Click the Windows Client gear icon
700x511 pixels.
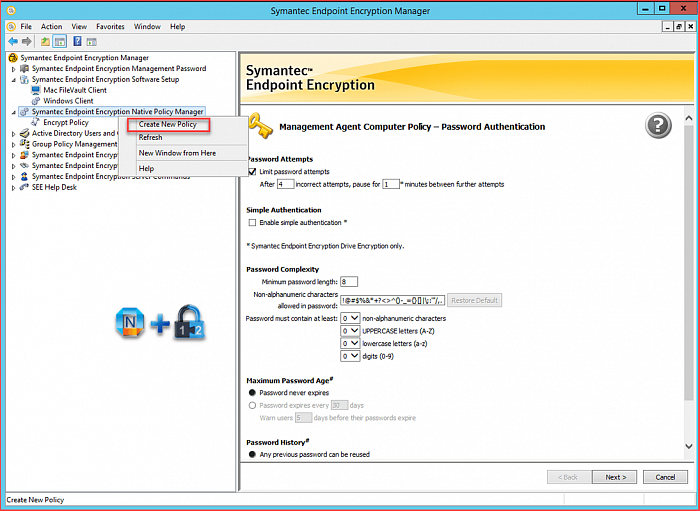point(36,101)
